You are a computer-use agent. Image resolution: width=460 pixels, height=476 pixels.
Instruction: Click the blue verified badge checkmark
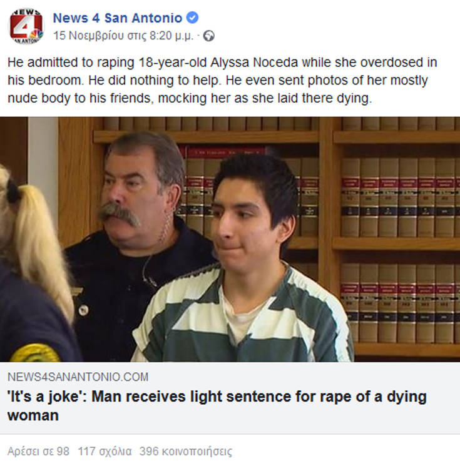pos(192,18)
